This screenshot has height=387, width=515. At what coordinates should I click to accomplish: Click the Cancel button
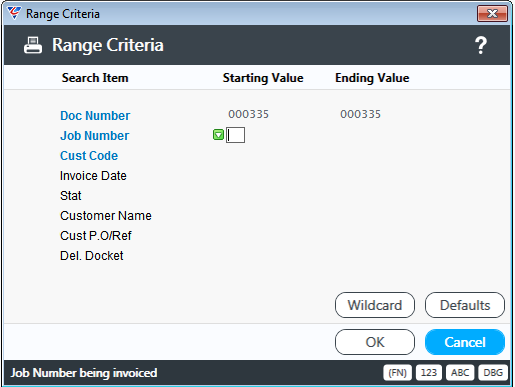click(465, 342)
